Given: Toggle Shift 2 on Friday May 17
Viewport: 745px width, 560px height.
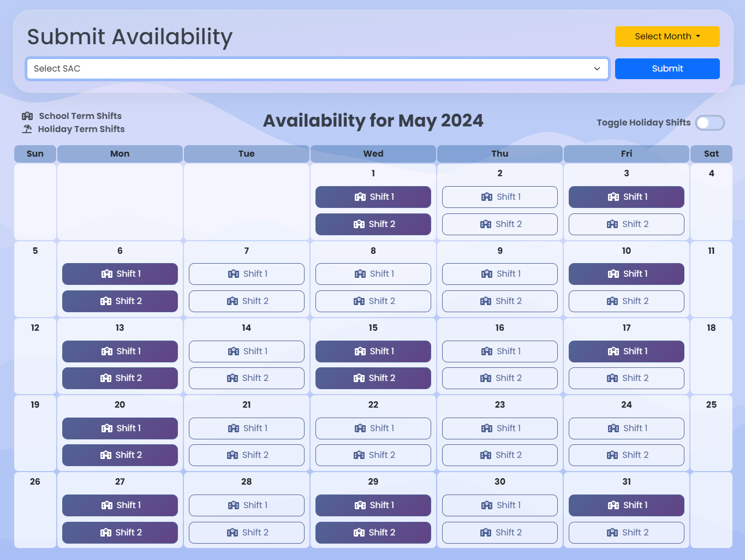Looking at the screenshot, I should [626, 378].
